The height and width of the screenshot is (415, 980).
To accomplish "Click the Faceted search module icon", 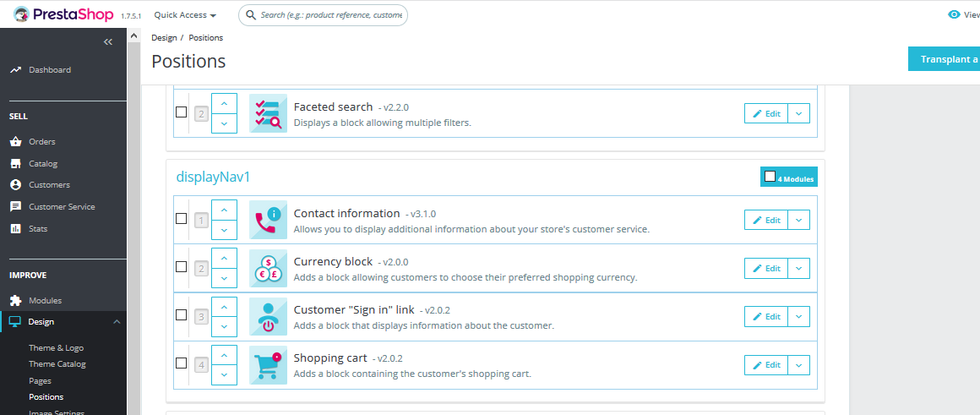I will pyautogui.click(x=268, y=113).
